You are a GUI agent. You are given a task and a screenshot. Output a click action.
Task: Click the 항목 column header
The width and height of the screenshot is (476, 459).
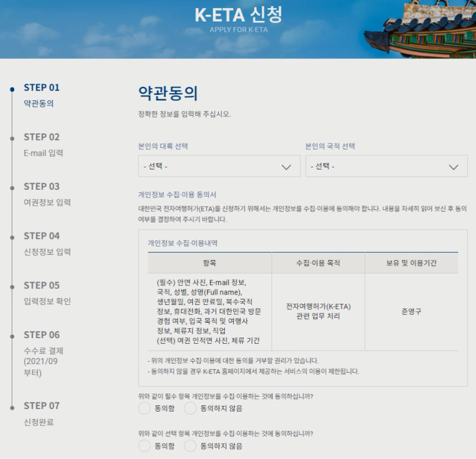point(210,262)
